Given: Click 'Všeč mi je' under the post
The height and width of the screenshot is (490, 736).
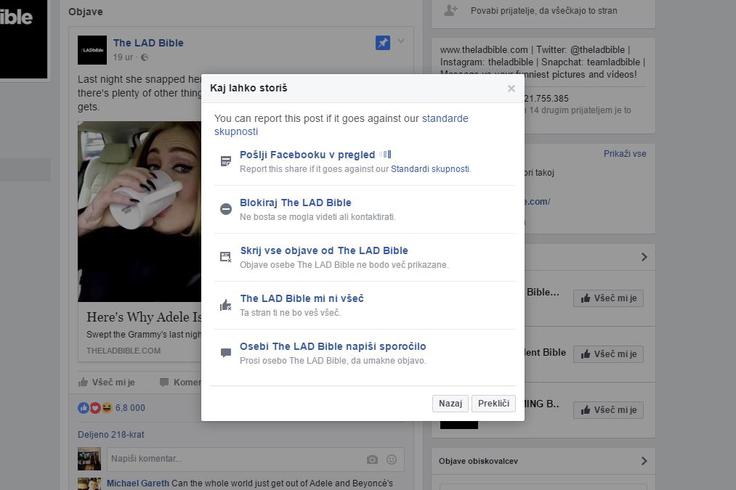Looking at the screenshot, I should 107,382.
